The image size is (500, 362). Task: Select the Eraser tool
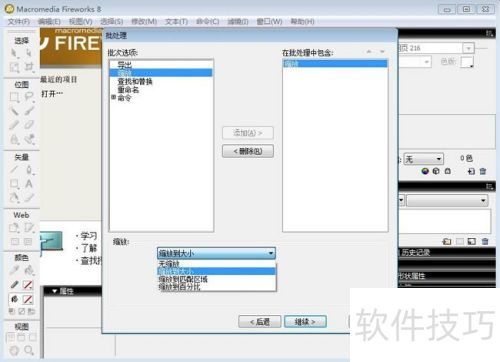click(29, 125)
